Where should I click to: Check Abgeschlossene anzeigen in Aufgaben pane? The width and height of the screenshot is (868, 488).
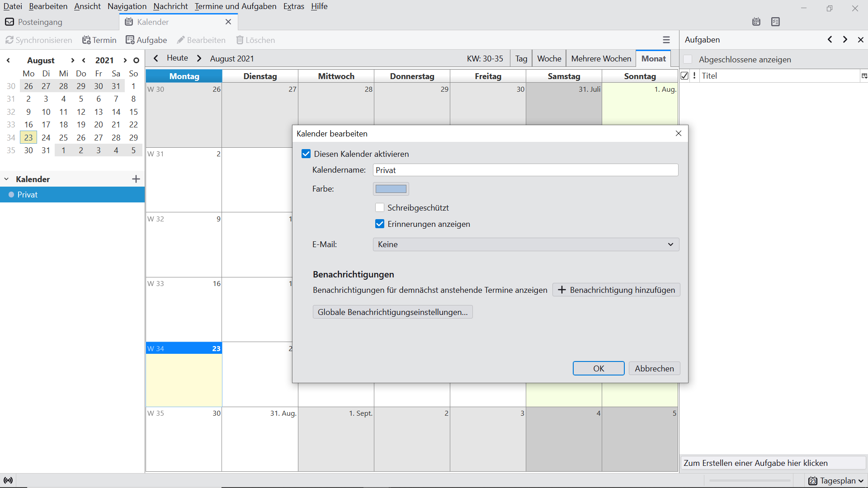[x=688, y=60]
